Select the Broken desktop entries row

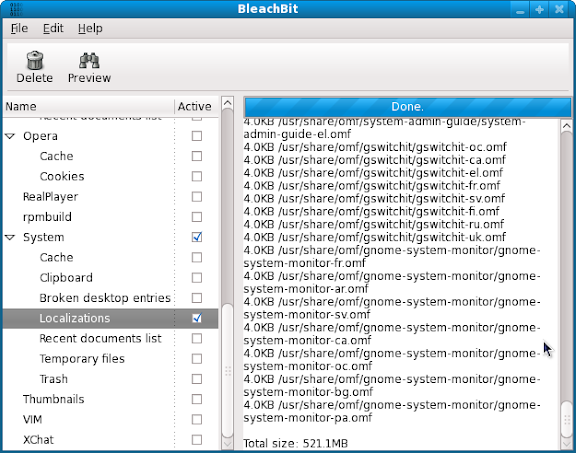pyautogui.click(x=111, y=298)
